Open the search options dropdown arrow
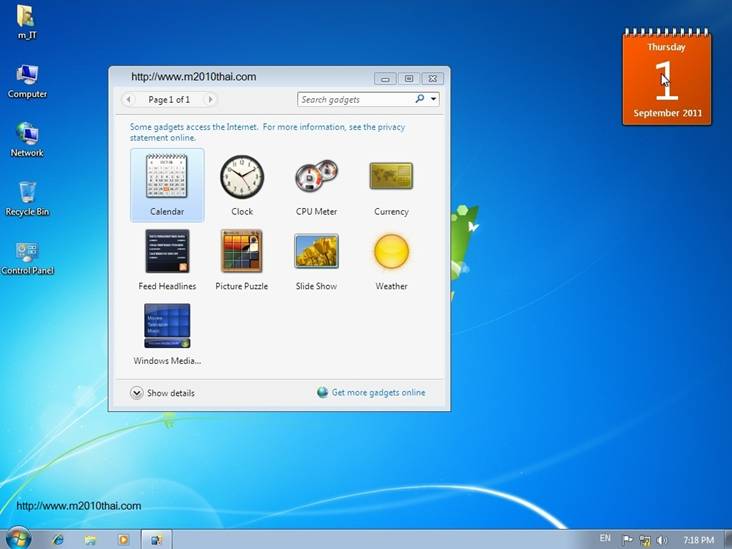Screen dimensions: 732x549 point(433,99)
